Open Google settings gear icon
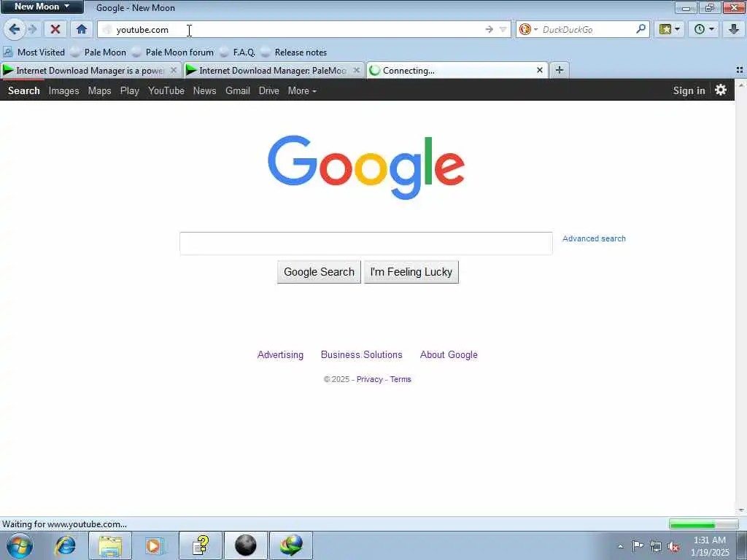The height and width of the screenshot is (560, 747). click(720, 90)
